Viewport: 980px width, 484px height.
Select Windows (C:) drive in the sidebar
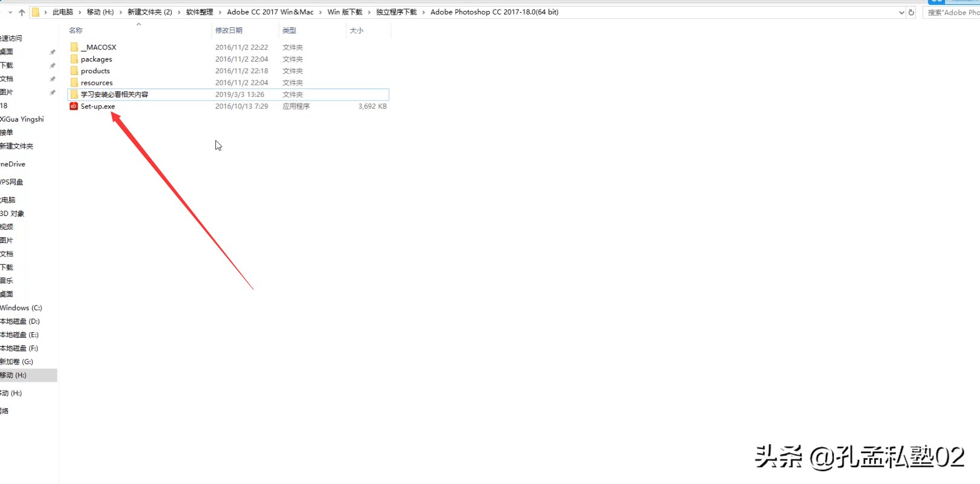21,308
